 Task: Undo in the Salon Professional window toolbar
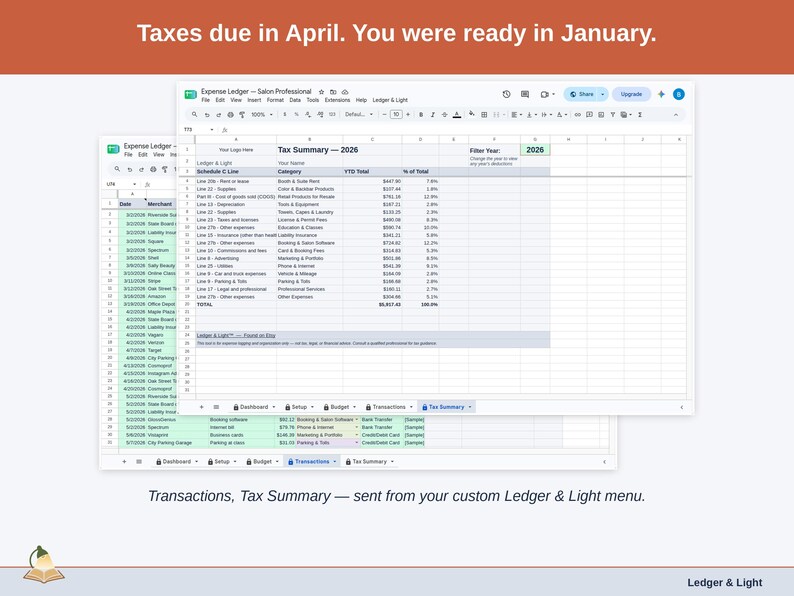(207, 114)
